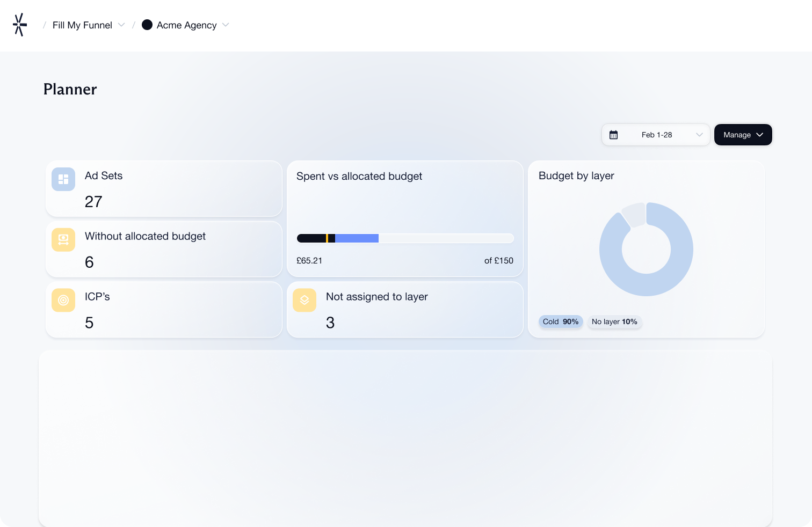Click the app logo icon
Image resolution: width=812 pixels, height=527 pixels.
point(20,25)
